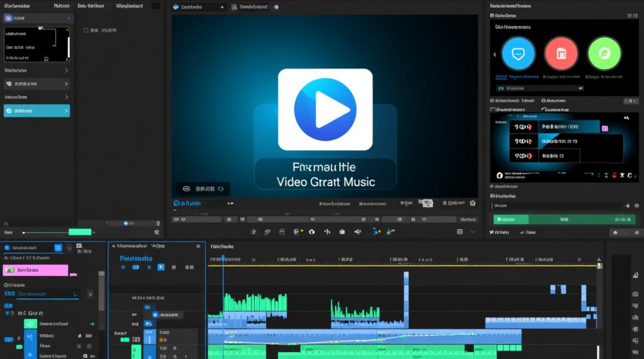Click the black thumbnail box in left sidebar

37,44
